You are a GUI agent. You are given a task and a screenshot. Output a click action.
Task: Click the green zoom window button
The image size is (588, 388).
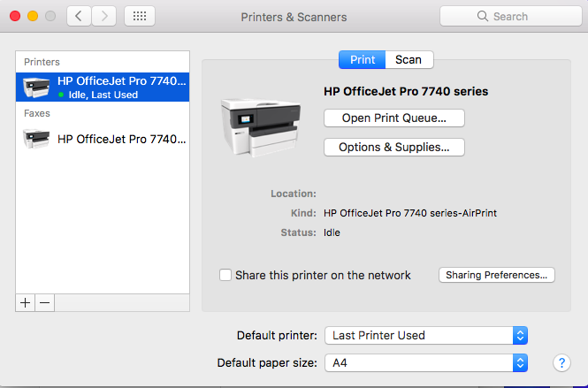click(50, 16)
